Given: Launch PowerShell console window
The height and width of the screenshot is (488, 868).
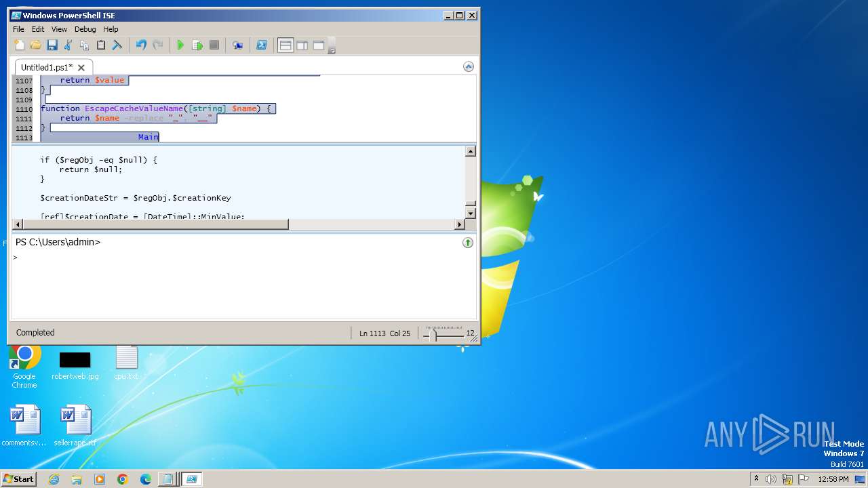Looking at the screenshot, I should click(262, 45).
